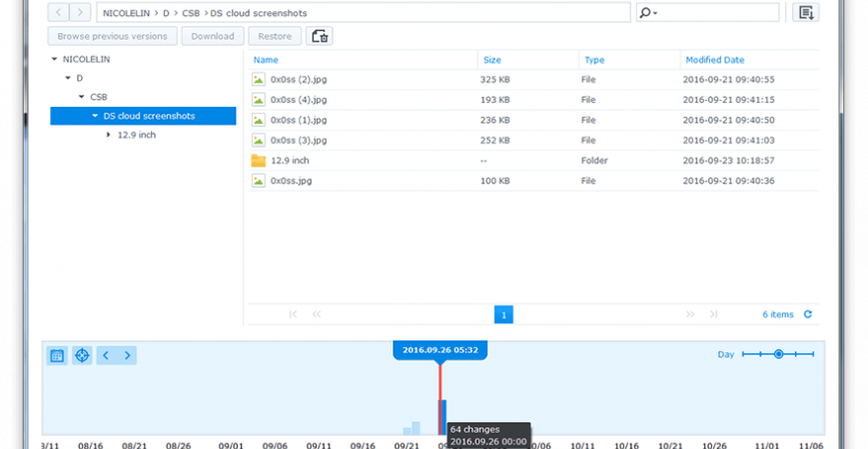Go to first page of file list
The height and width of the screenshot is (449, 868).
(x=293, y=314)
